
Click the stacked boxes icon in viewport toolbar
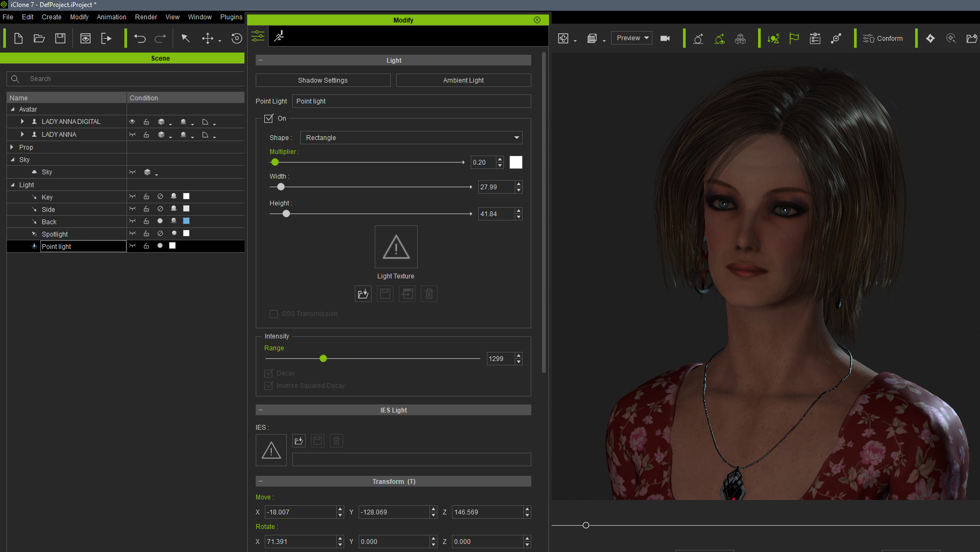tap(740, 39)
